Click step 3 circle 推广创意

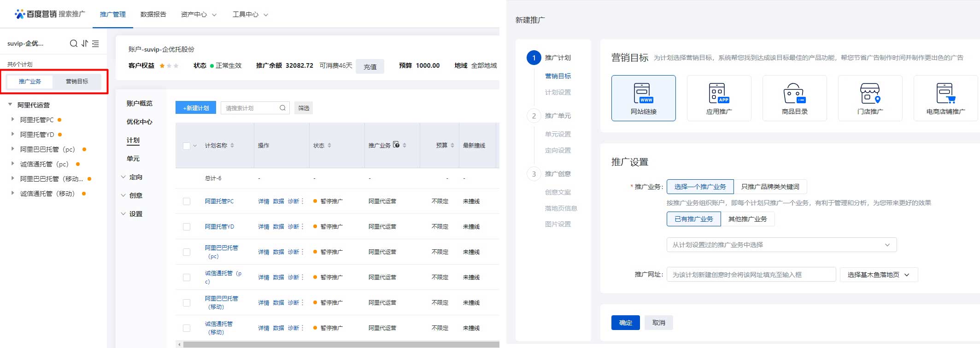click(x=534, y=174)
